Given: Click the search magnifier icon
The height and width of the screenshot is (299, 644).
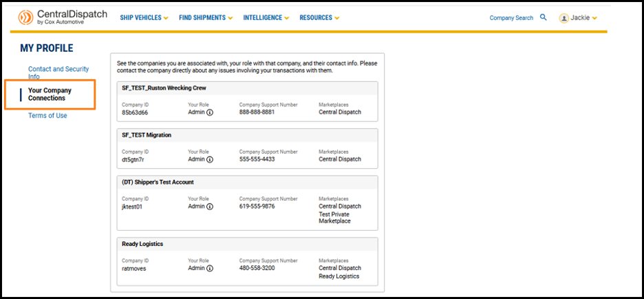Looking at the screenshot, I should [544, 17].
